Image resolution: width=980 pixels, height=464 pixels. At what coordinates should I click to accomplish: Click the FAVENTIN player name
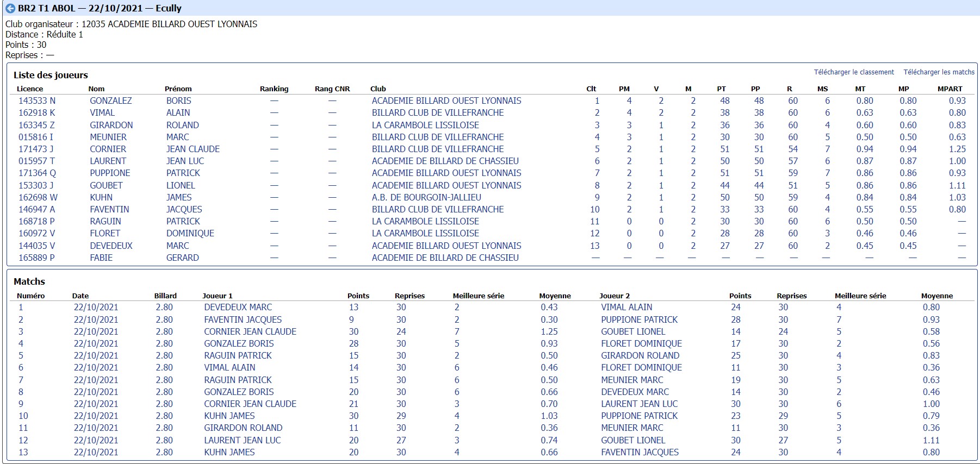109,209
